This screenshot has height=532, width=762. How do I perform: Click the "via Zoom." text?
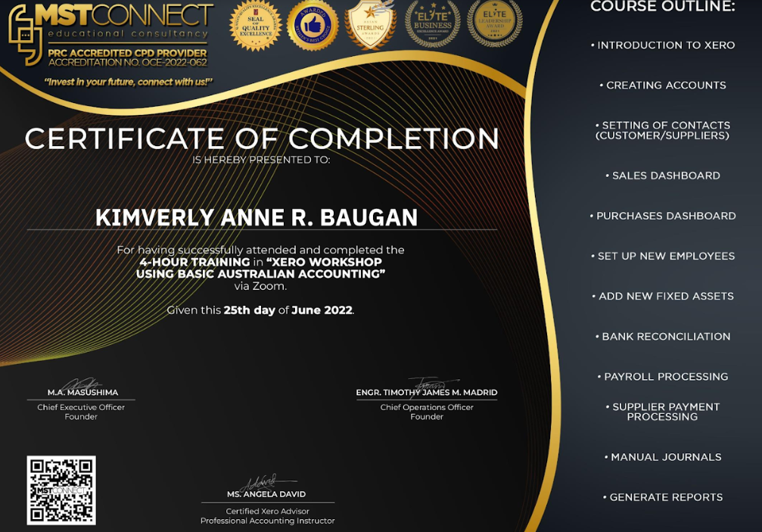[x=260, y=286]
